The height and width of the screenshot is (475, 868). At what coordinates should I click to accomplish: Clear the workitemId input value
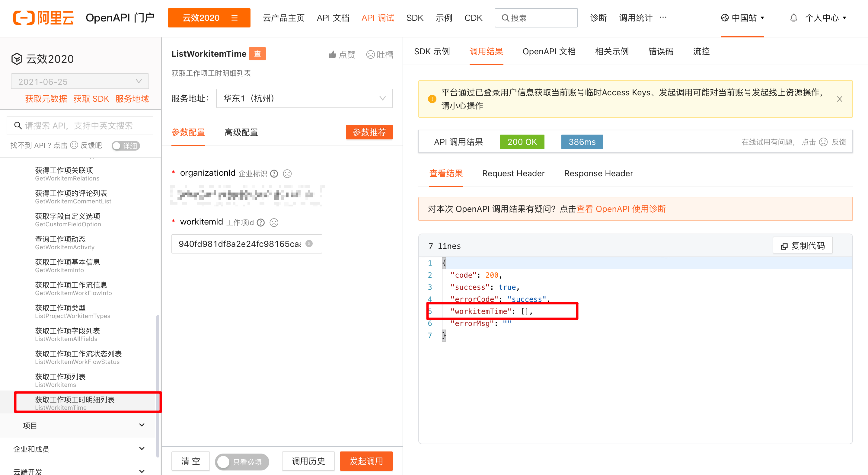click(309, 244)
